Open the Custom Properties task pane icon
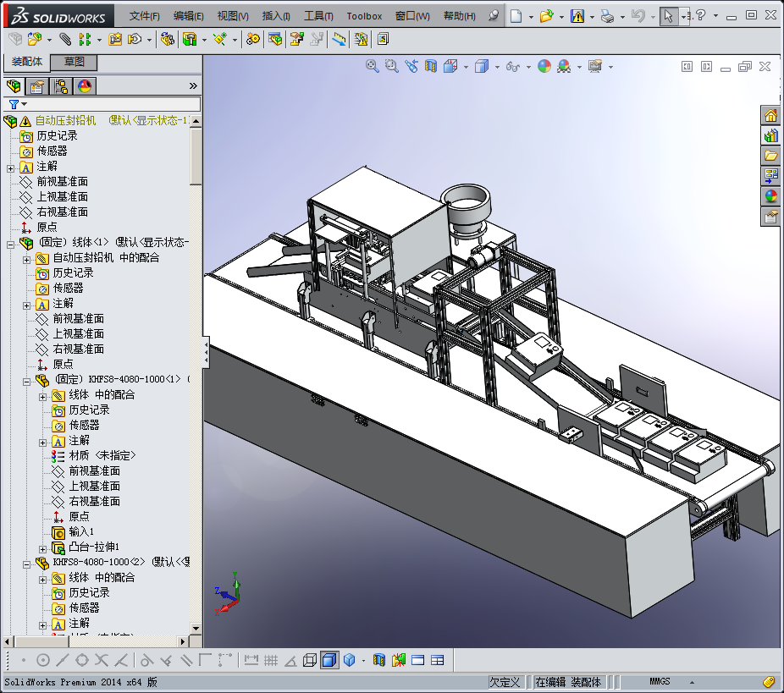784x693 pixels. (771, 217)
